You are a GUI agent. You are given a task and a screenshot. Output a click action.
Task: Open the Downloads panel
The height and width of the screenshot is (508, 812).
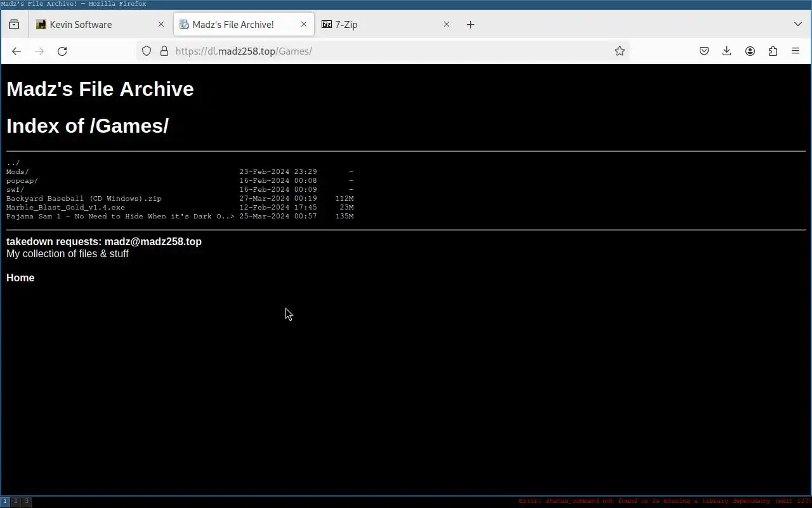727,51
